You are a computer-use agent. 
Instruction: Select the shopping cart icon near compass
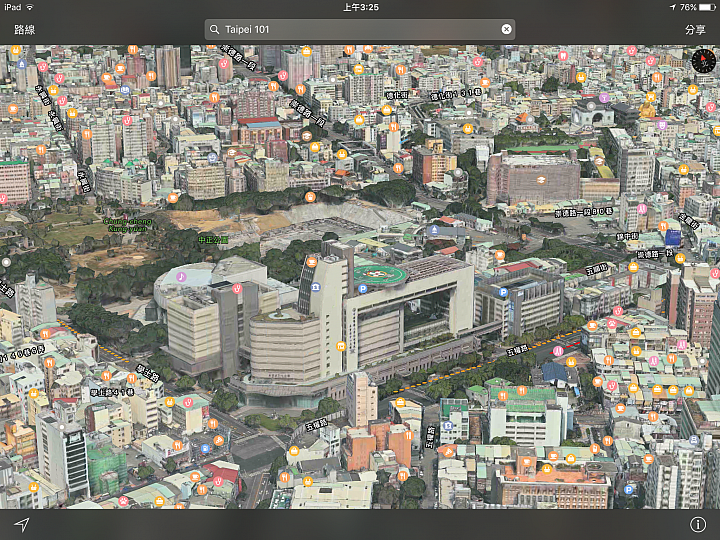click(651, 96)
